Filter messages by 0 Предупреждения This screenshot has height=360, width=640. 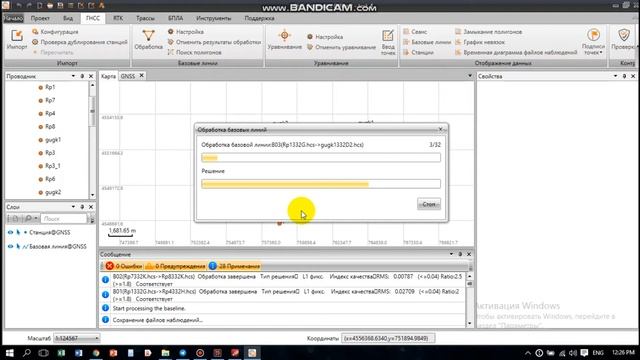(176, 266)
